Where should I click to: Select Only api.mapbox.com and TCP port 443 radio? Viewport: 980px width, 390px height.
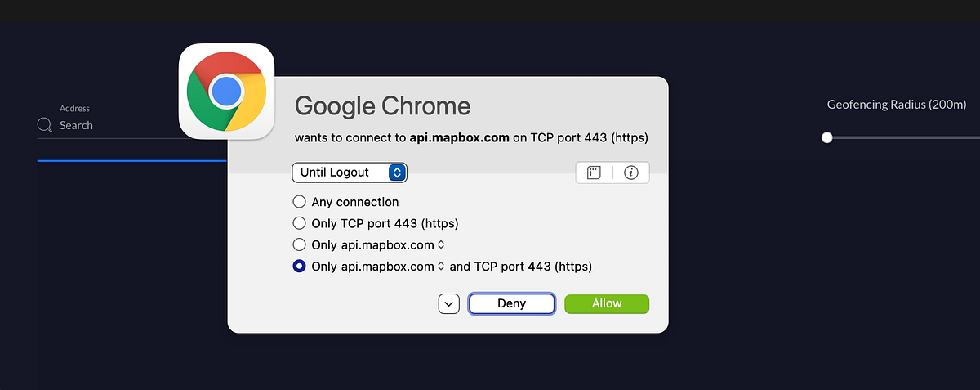[299, 266]
